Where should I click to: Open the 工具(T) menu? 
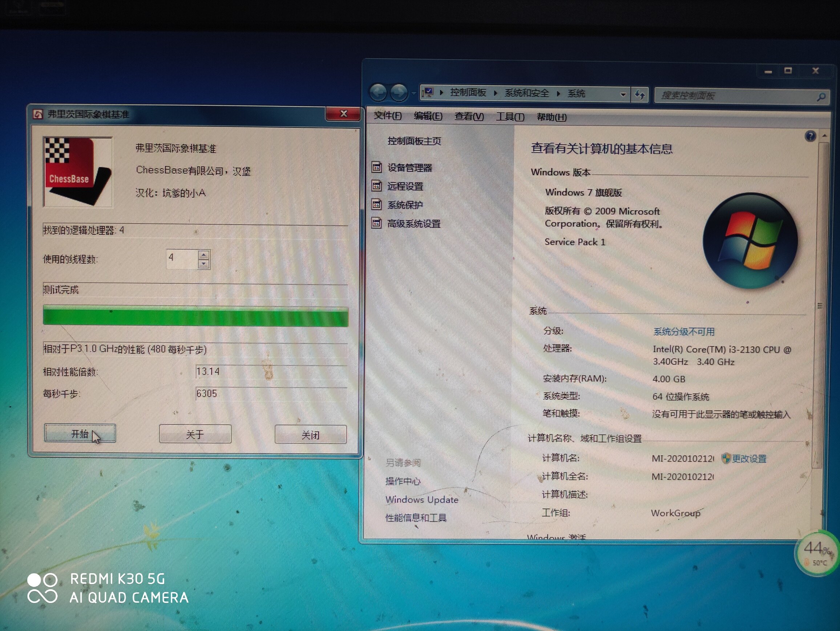pyautogui.click(x=510, y=117)
